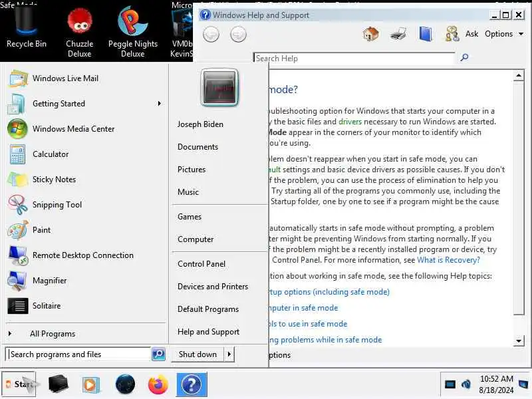Image resolution: width=532 pixels, height=399 pixels.
Task: Open Windows Media Player taskbar icon
Action: tap(90, 385)
